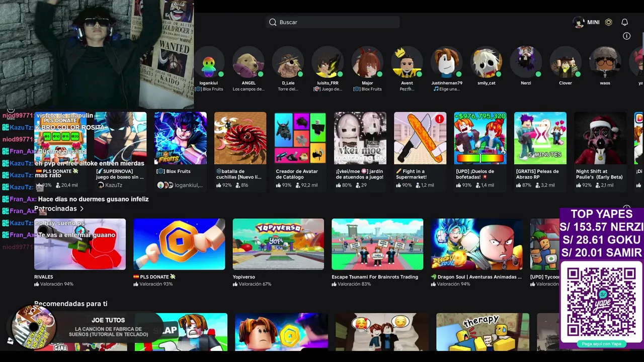Open the Duelos de bofetadas thumbnail
Viewport: 644px width, 362px height.
pos(480,138)
